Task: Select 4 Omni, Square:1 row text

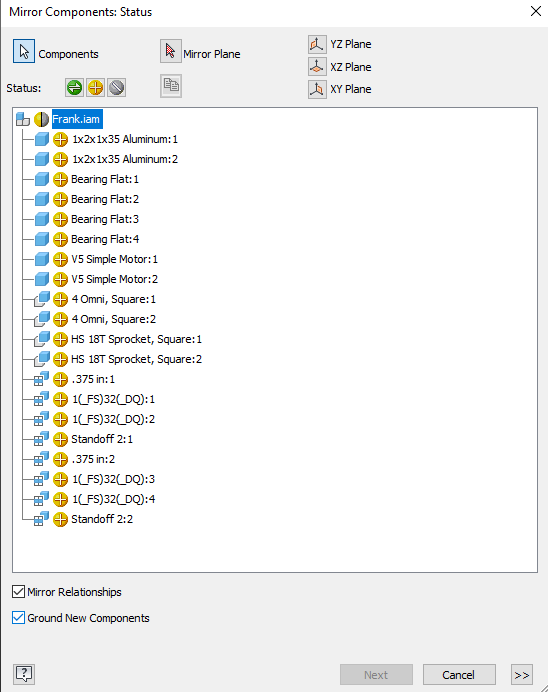Action: pyautogui.click(x=114, y=299)
